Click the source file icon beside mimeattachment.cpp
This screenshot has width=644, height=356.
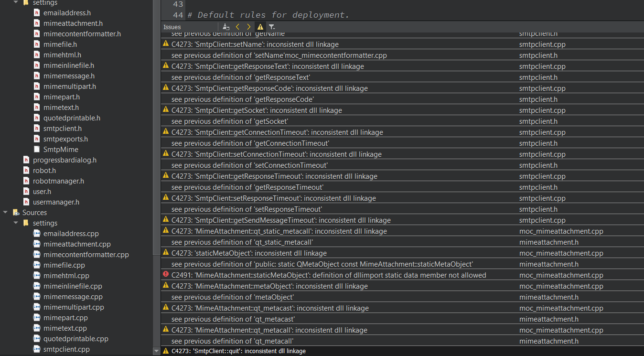37,244
